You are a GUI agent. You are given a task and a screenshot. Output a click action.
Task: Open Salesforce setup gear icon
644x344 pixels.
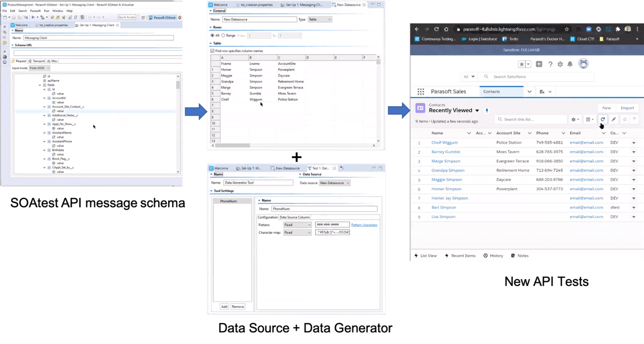click(x=560, y=64)
